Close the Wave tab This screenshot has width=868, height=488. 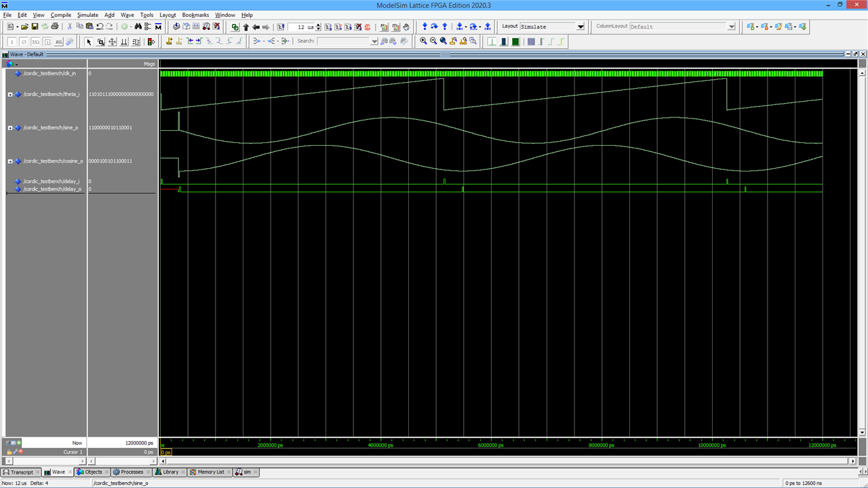[x=70, y=472]
